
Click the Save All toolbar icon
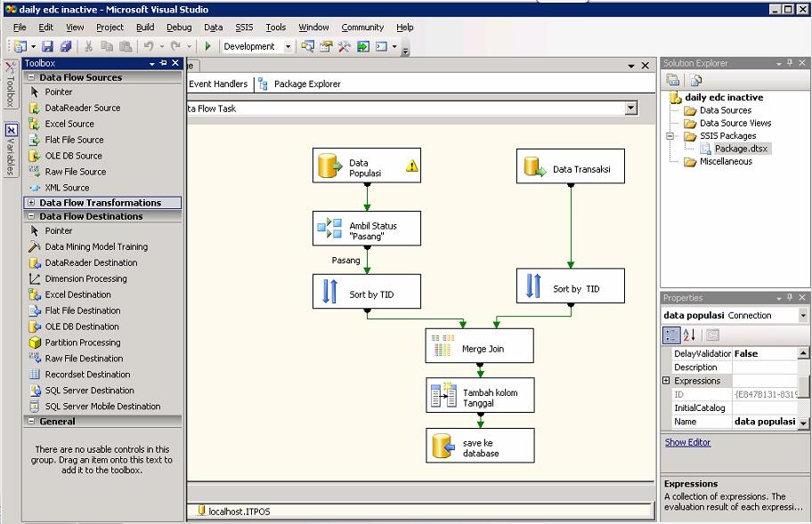66,46
